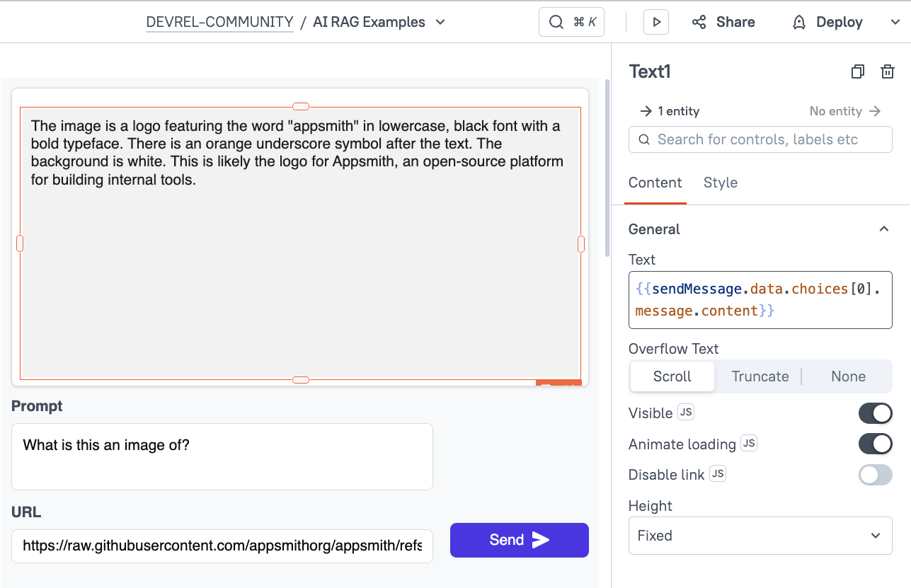Image resolution: width=911 pixels, height=588 pixels.
Task: Click the share network icon
Action: (x=699, y=22)
